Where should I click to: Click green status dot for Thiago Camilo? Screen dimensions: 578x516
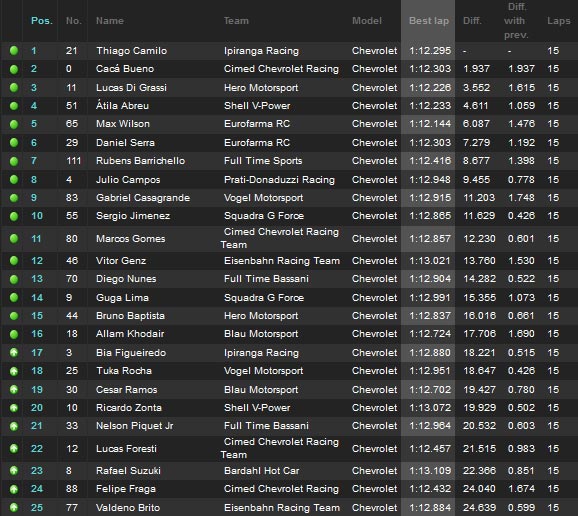(x=14, y=50)
